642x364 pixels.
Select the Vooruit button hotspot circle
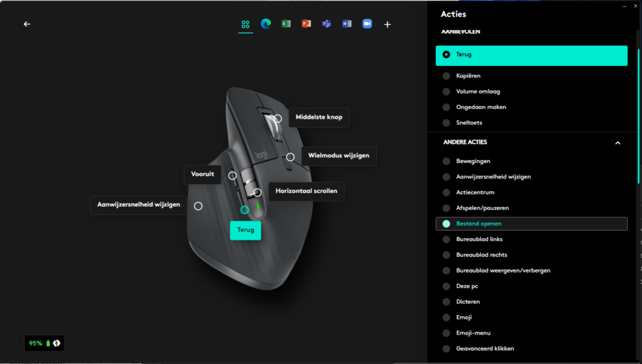click(x=232, y=175)
